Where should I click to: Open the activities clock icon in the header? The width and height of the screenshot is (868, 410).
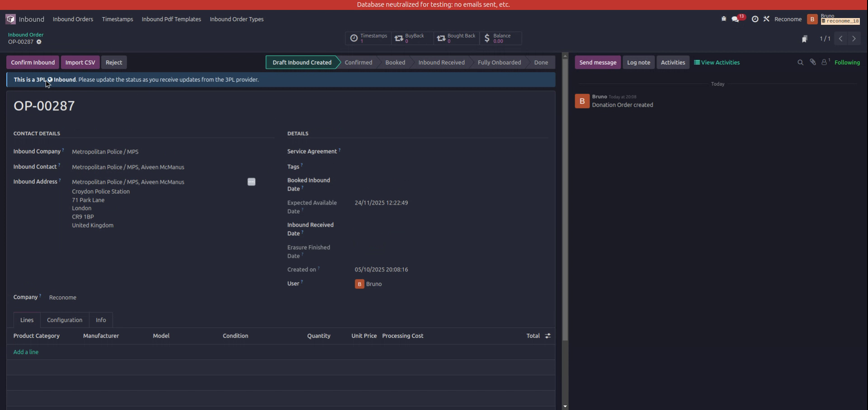[x=755, y=19]
